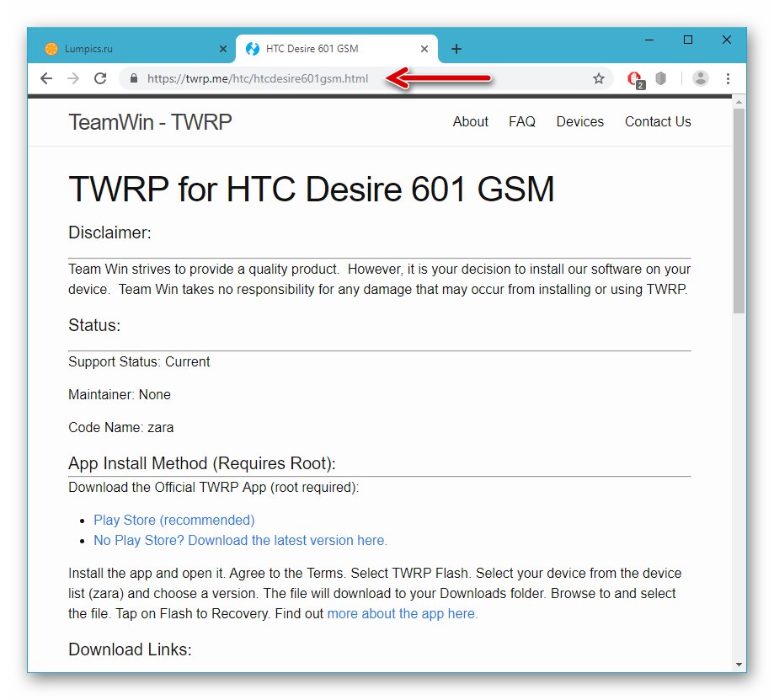This screenshot has width=774, height=700.
Task: Close the browser window
Action: pos(727,40)
